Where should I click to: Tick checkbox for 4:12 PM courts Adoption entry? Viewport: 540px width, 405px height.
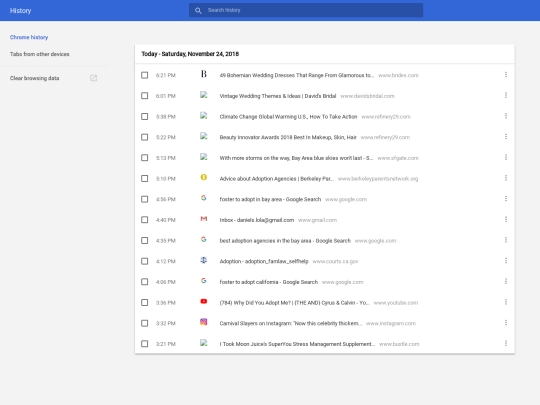click(145, 261)
